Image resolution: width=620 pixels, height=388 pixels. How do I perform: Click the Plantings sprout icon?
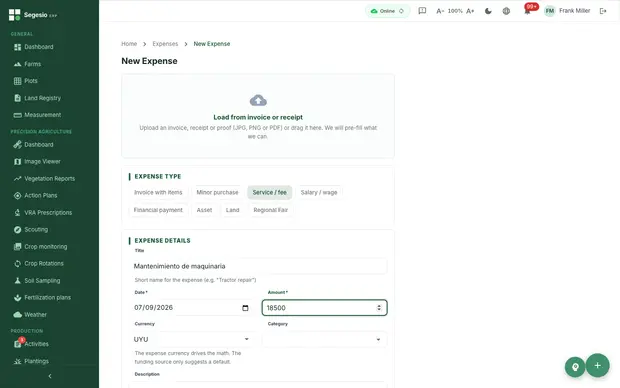click(17, 361)
